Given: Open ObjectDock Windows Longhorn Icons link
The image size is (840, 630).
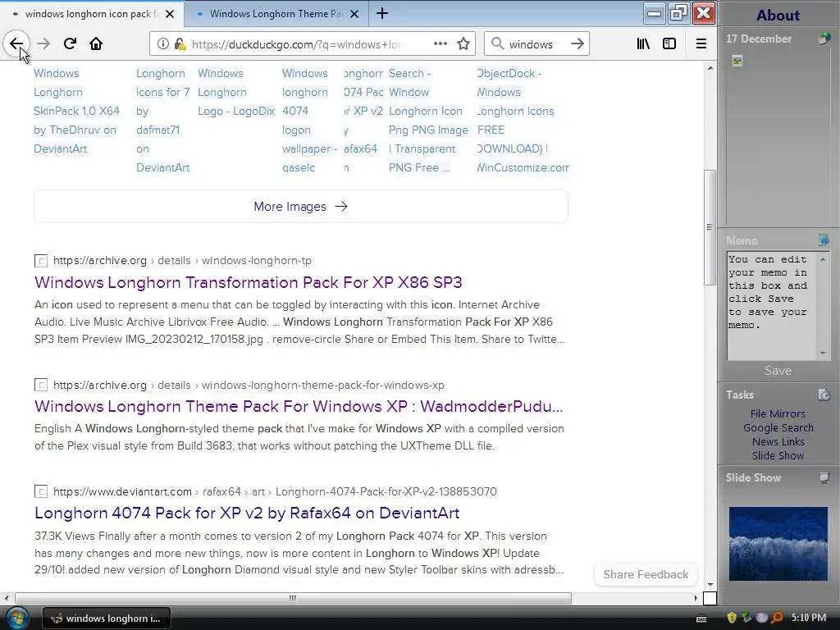Looking at the screenshot, I should 523,121.
